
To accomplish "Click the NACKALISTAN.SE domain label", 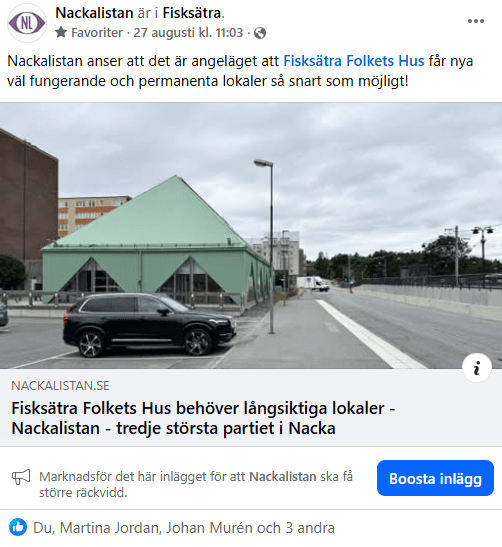I will 60,386.
